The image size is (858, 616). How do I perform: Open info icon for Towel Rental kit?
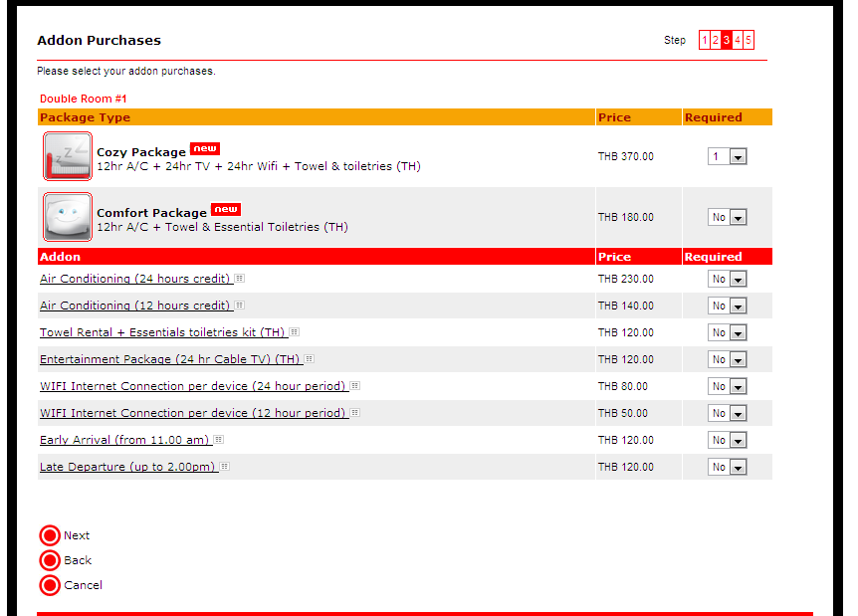[x=295, y=332]
